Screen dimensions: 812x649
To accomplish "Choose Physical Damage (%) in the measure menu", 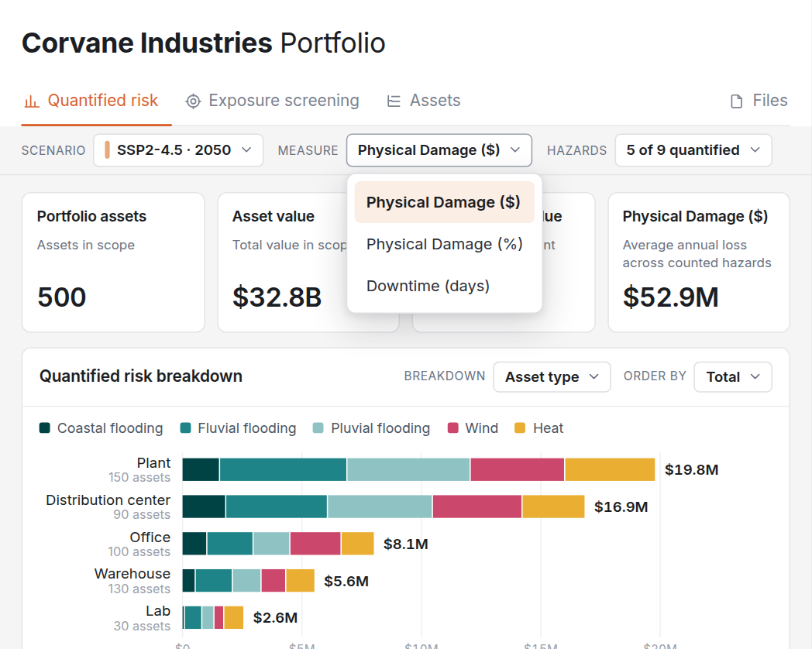I will click(x=444, y=244).
